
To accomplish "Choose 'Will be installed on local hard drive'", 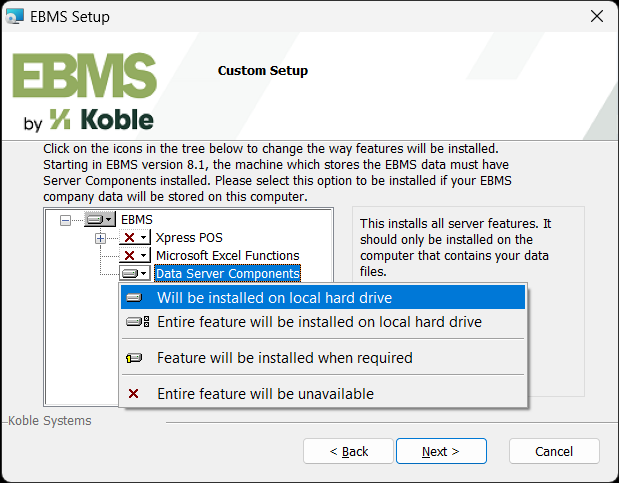I will pyautogui.click(x=274, y=298).
